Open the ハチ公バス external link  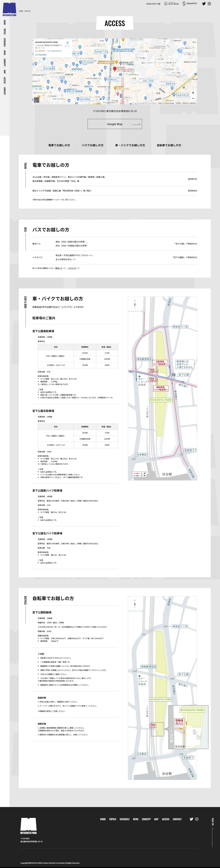tap(72, 268)
